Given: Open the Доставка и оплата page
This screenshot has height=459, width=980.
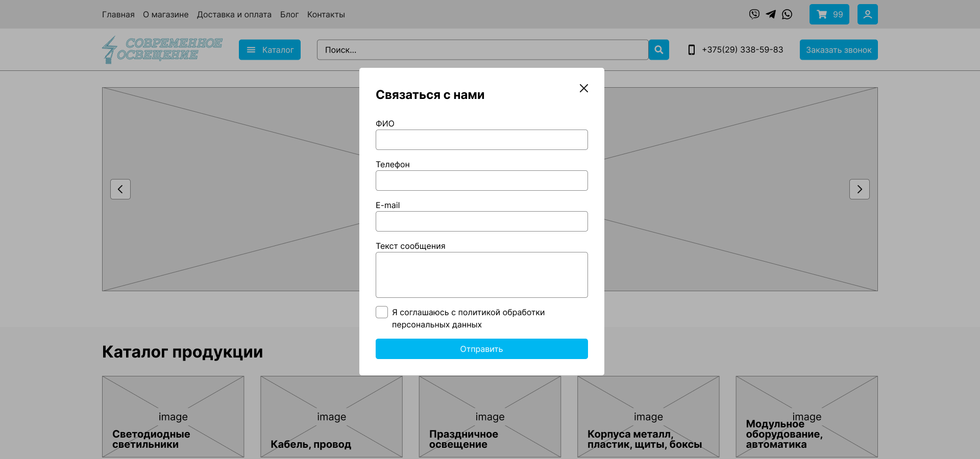Looking at the screenshot, I should click(234, 15).
